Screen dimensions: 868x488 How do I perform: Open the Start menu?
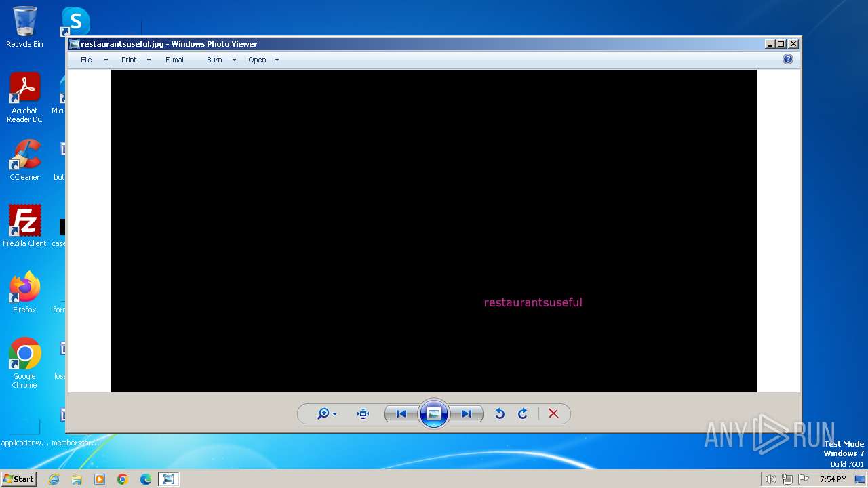point(18,479)
